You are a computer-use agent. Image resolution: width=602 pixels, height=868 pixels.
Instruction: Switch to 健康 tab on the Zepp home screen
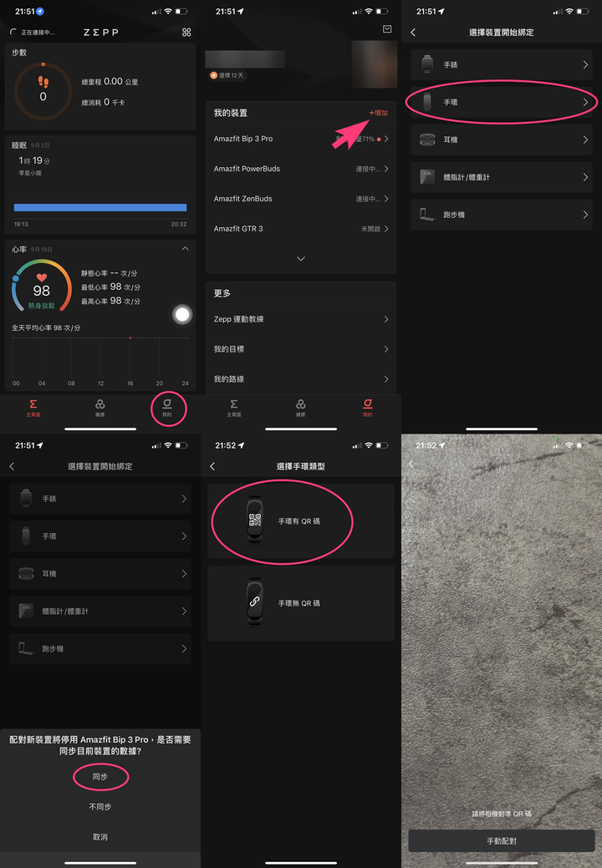coord(100,408)
